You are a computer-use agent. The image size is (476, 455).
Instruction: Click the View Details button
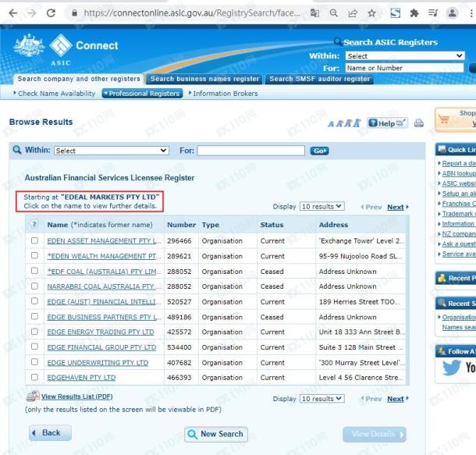(x=375, y=435)
